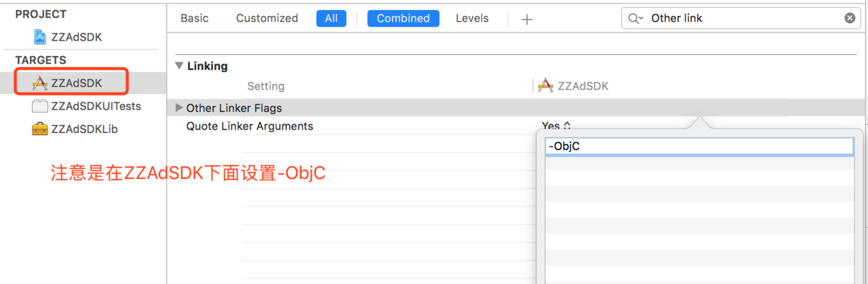Clear the search field text
868x284 pixels.
pyautogui.click(x=850, y=18)
